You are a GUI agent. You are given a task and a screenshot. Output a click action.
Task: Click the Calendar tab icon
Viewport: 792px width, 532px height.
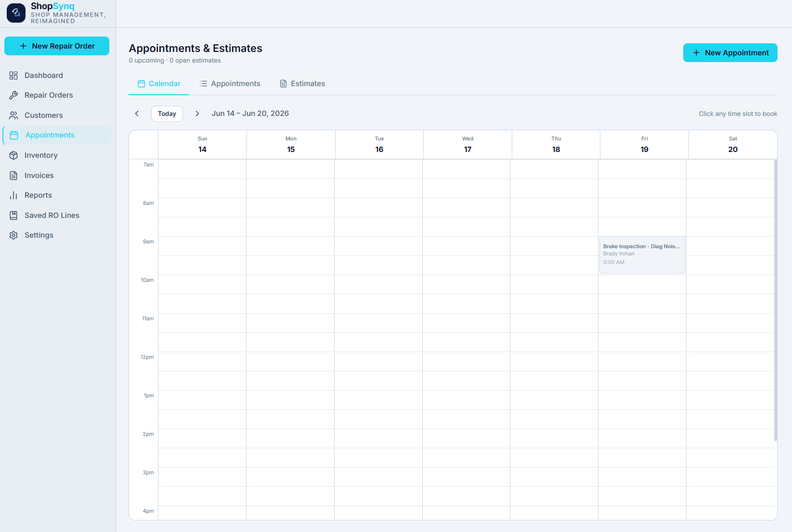[x=142, y=84]
